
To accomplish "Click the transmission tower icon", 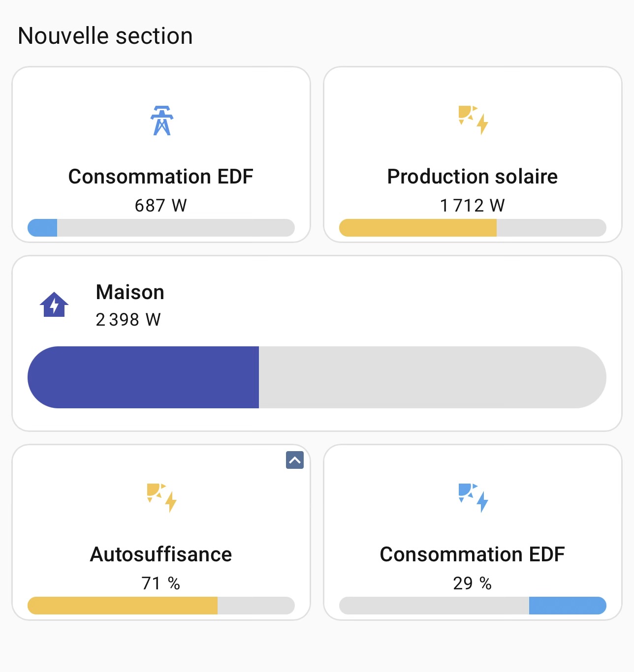I will point(161,121).
